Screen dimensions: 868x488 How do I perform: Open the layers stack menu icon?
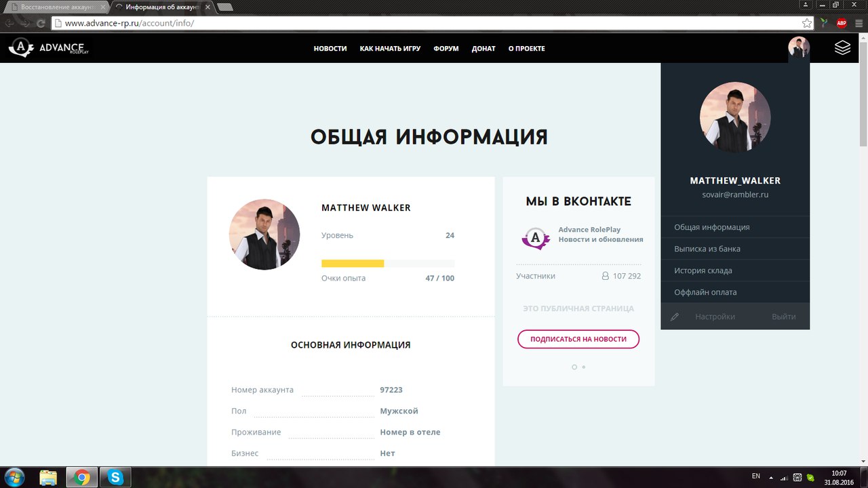click(842, 47)
